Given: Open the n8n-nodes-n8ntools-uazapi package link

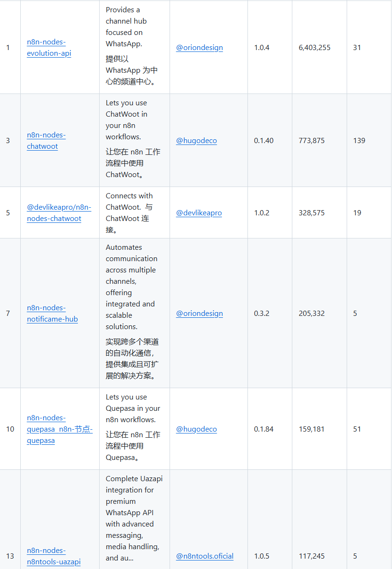Looking at the screenshot, I should pos(53,556).
